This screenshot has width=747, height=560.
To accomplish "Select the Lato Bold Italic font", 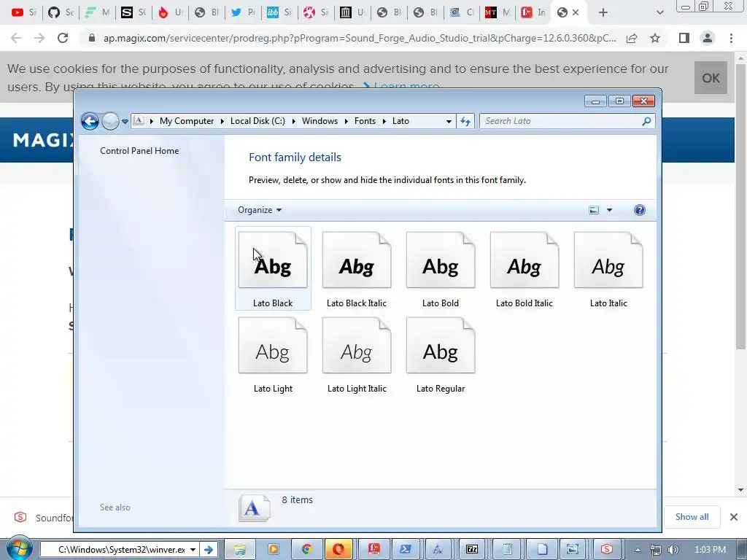I will tap(525, 269).
